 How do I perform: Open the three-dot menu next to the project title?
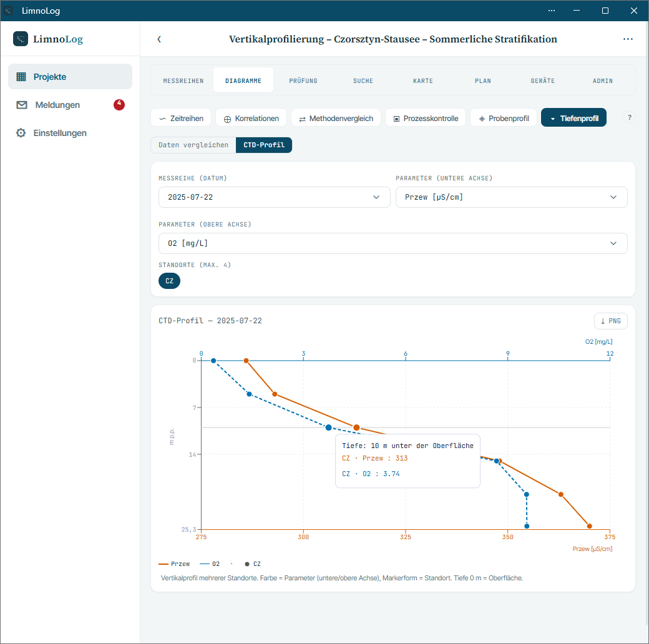628,39
